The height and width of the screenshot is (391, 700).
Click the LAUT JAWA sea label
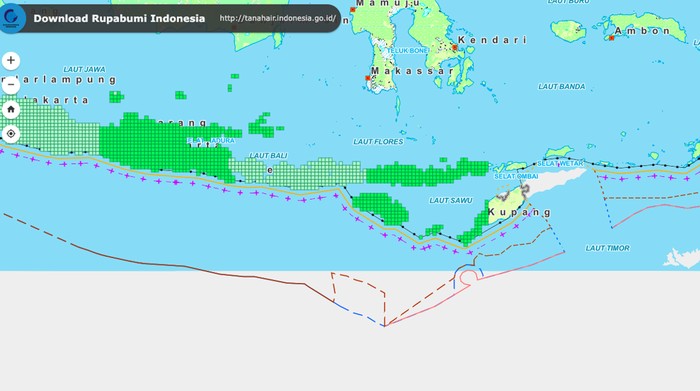84,69
